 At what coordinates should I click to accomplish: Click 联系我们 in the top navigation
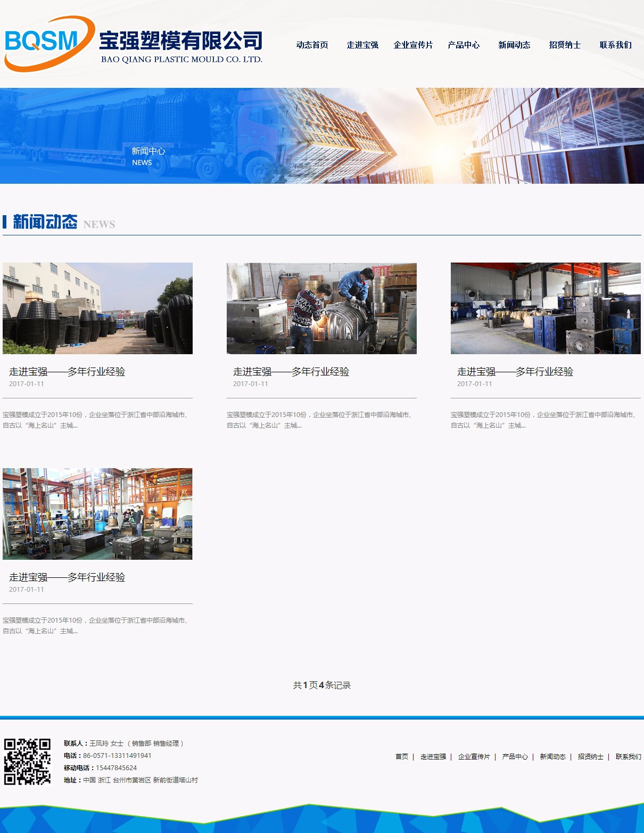click(x=615, y=45)
